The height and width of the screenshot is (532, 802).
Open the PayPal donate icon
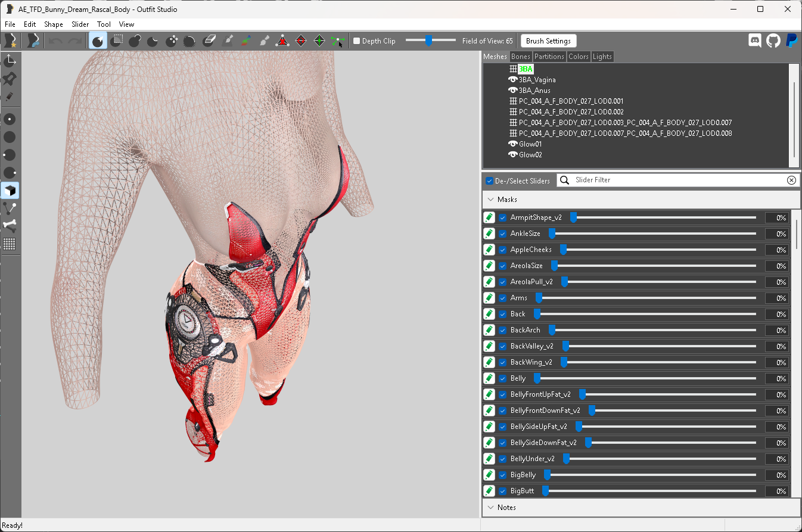(791, 41)
